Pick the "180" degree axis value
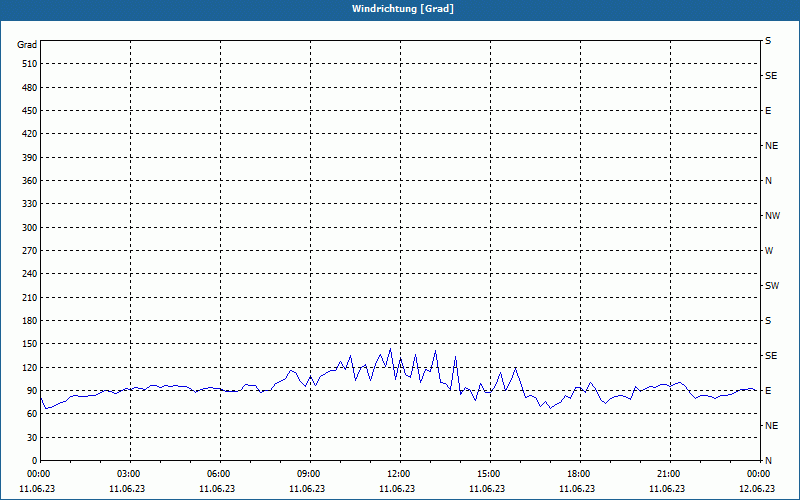Image resolution: width=800 pixels, height=500 pixels. tap(30, 321)
